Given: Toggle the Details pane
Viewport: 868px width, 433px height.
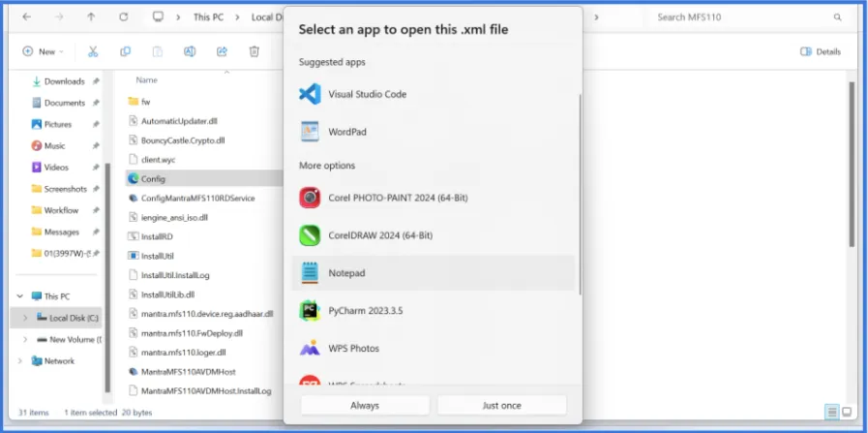Looking at the screenshot, I should pyautogui.click(x=821, y=51).
